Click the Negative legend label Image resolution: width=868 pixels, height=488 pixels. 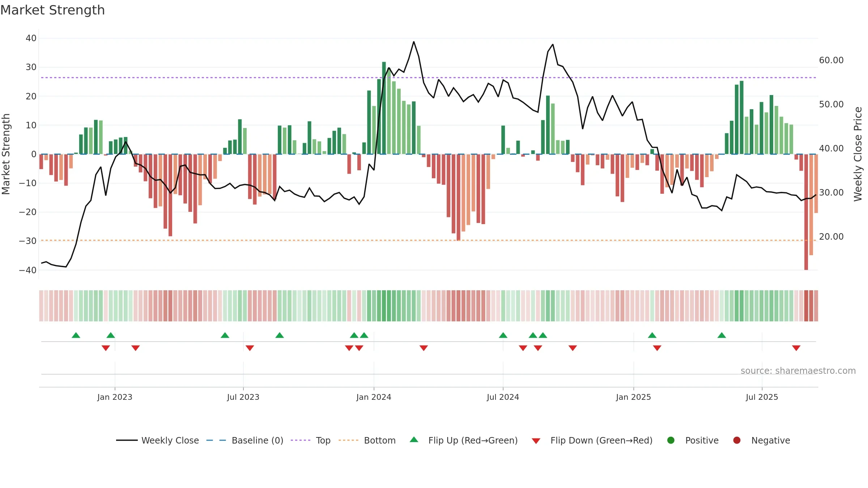(771, 440)
